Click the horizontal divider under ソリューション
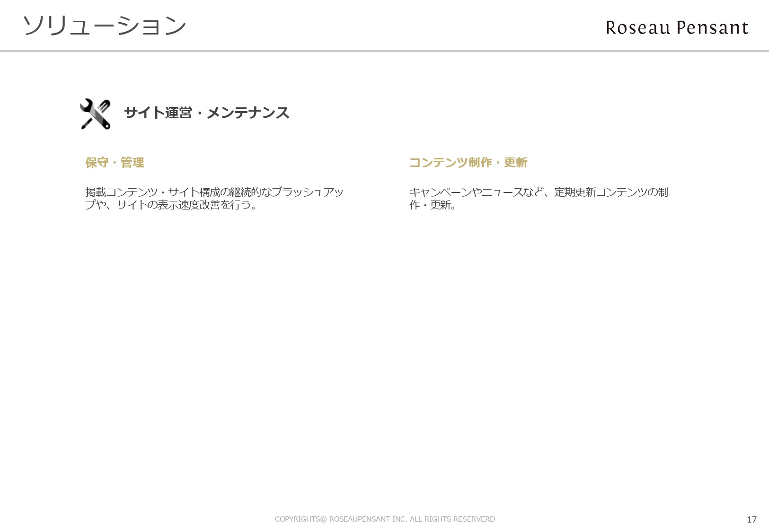This screenshot has width=769, height=532. [384, 50]
